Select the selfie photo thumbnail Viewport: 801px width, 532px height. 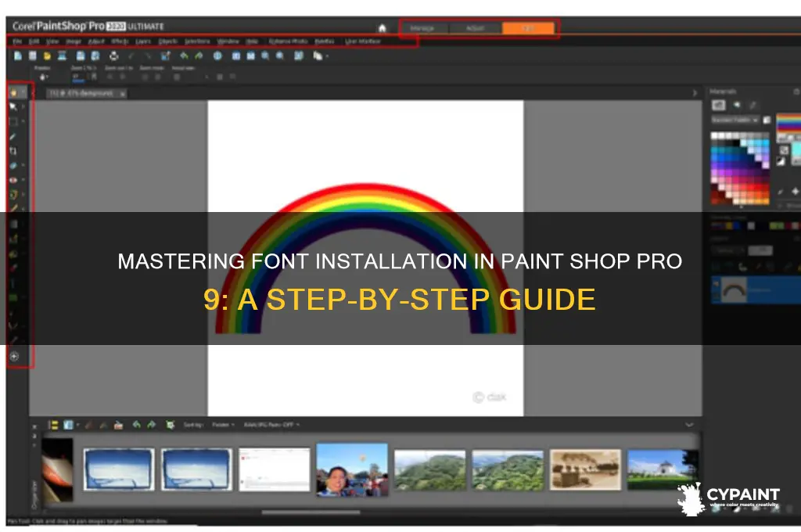pos(352,469)
